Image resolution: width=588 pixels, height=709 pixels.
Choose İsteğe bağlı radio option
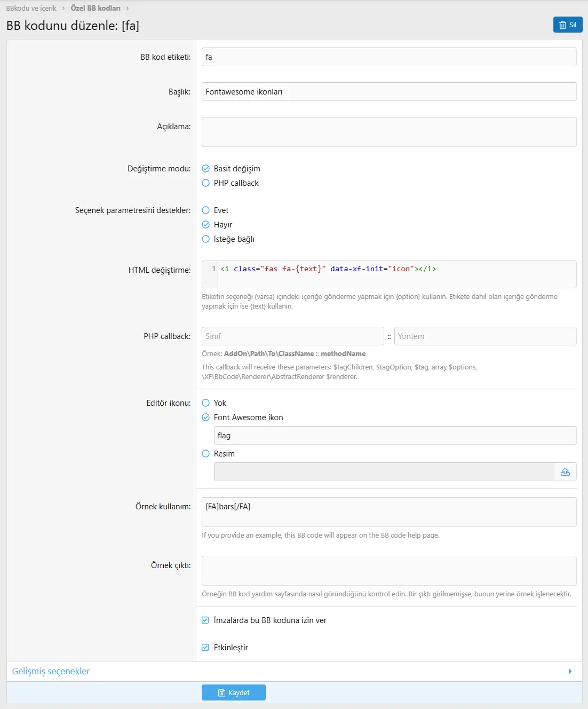(205, 239)
